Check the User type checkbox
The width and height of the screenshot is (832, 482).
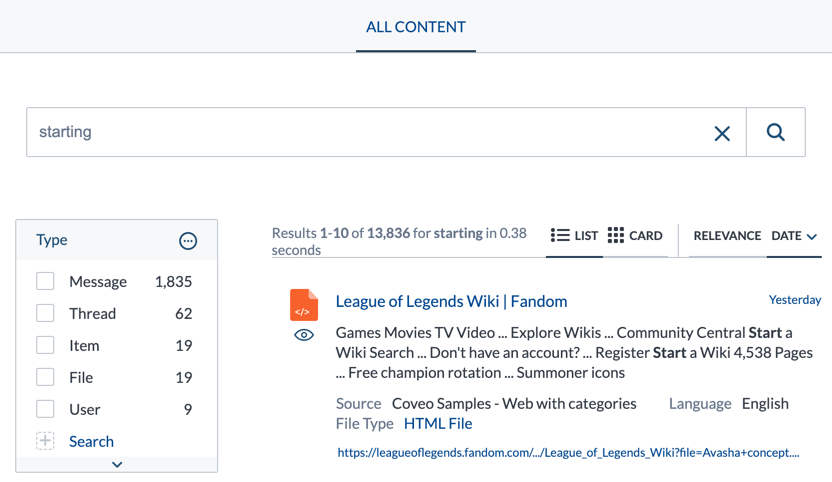click(45, 409)
